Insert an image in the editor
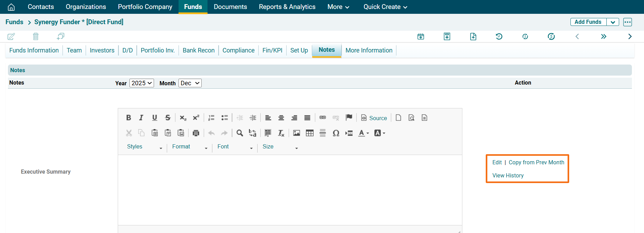The height and width of the screenshot is (233, 644). (297, 133)
